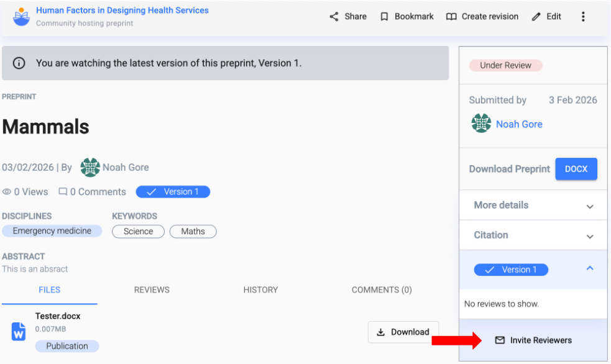Click the Tester.docx Word file icon
The height and width of the screenshot is (364, 611).
(19, 331)
